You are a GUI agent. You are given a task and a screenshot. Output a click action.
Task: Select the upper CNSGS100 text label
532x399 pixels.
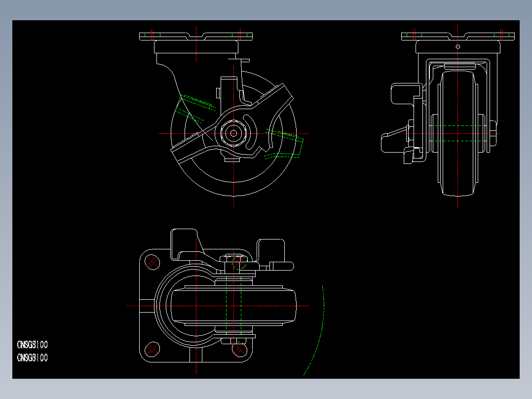click(32, 345)
